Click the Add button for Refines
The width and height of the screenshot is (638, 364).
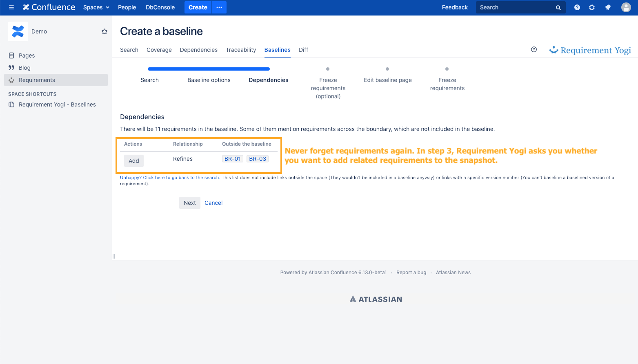[134, 161]
